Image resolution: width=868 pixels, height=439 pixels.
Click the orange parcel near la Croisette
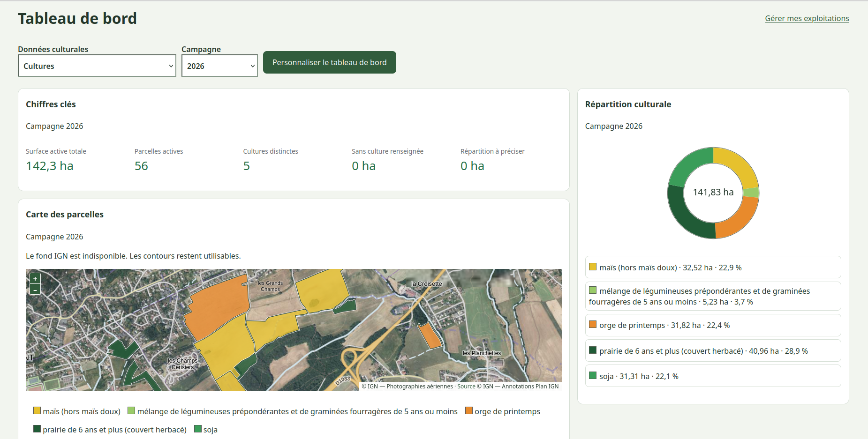pos(430,335)
